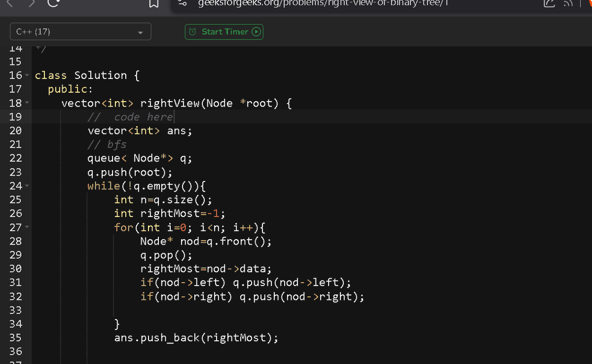Click the 'q.push(root);' statement
The height and width of the screenshot is (364, 592).
click(x=130, y=172)
